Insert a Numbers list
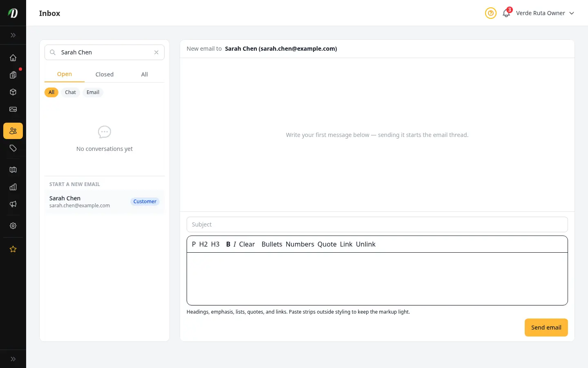Screen dimensions: 588x368 pyautogui.click(x=300, y=244)
